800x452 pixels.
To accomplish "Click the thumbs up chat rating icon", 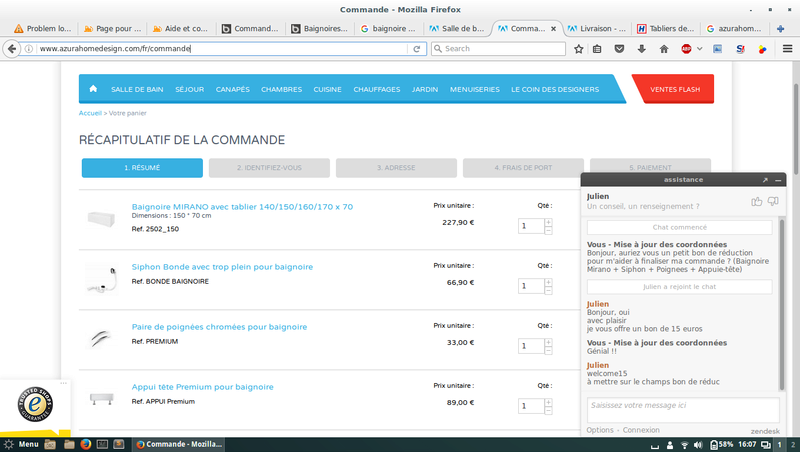I will pyautogui.click(x=757, y=202).
